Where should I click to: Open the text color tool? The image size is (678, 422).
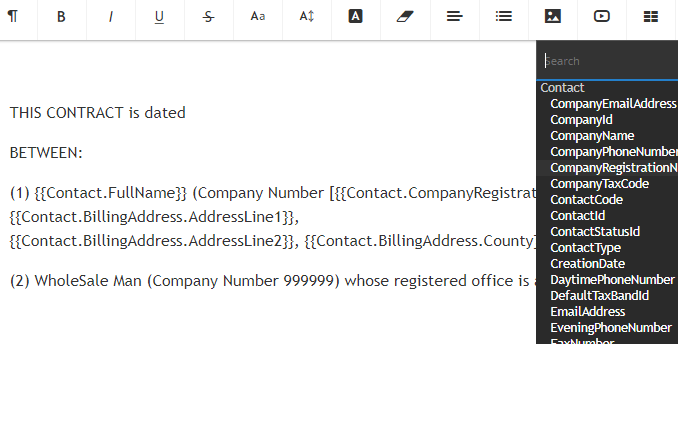point(355,16)
